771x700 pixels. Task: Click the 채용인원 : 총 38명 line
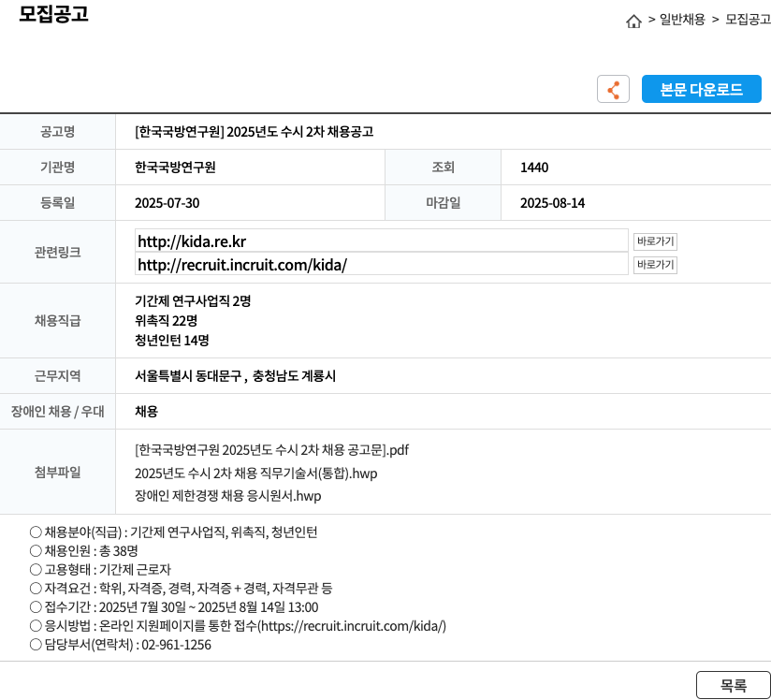click(x=84, y=551)
